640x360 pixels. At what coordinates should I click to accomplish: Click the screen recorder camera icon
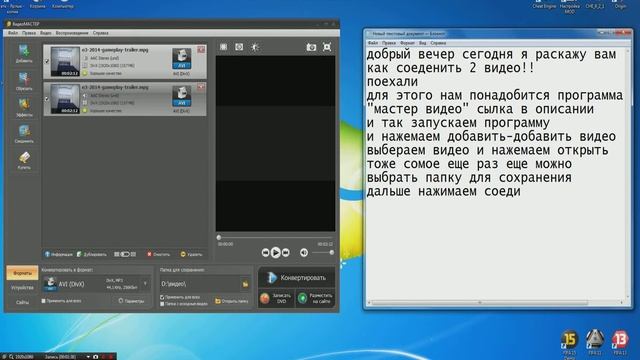pos(96,357)
